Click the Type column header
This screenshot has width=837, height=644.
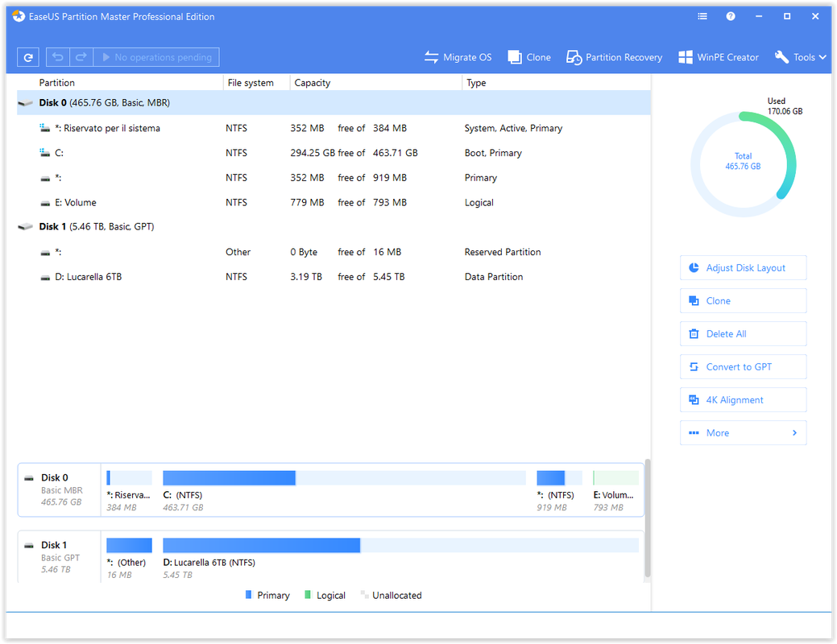click(x=476, y=83)
